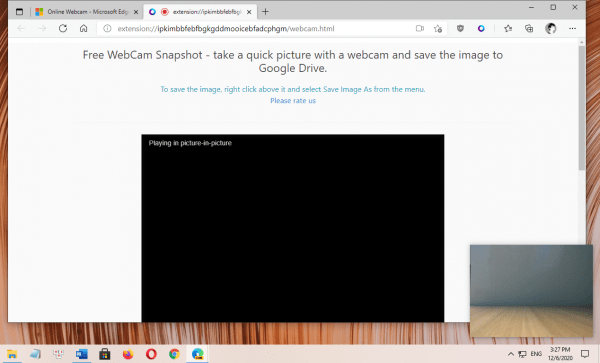The height and width of the screenshot is (363, 600).
Task: Click the Playing in picture-in-picture label
Action: click(190, 143)
